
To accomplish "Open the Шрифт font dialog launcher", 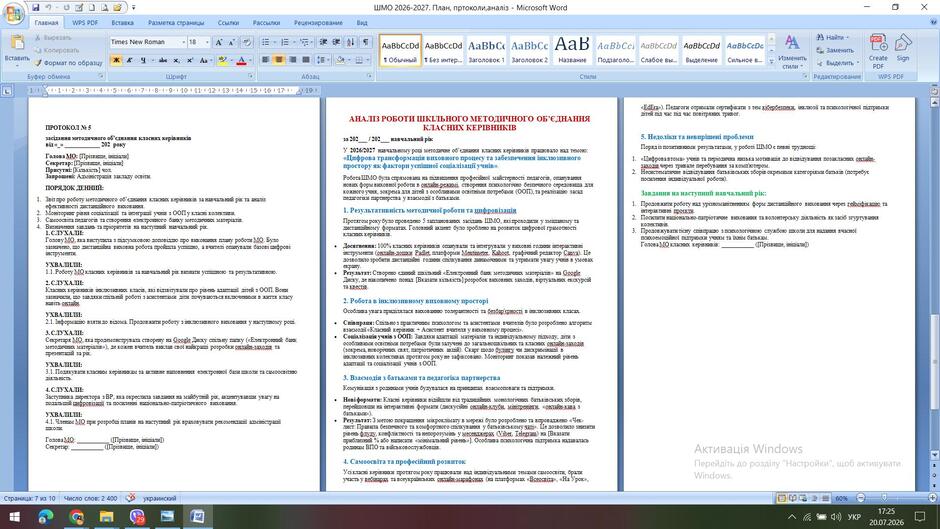I will [250, 77].
